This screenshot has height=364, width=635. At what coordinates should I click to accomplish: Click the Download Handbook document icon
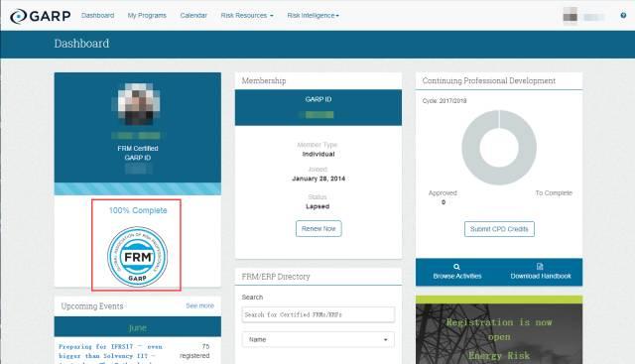[540, 267]
